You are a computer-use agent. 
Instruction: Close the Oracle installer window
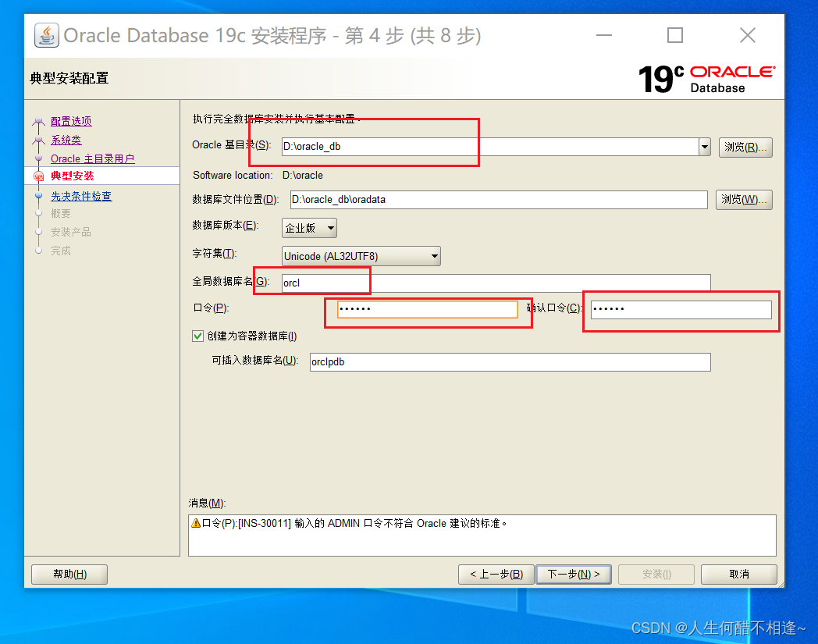[x=747, y=35]
